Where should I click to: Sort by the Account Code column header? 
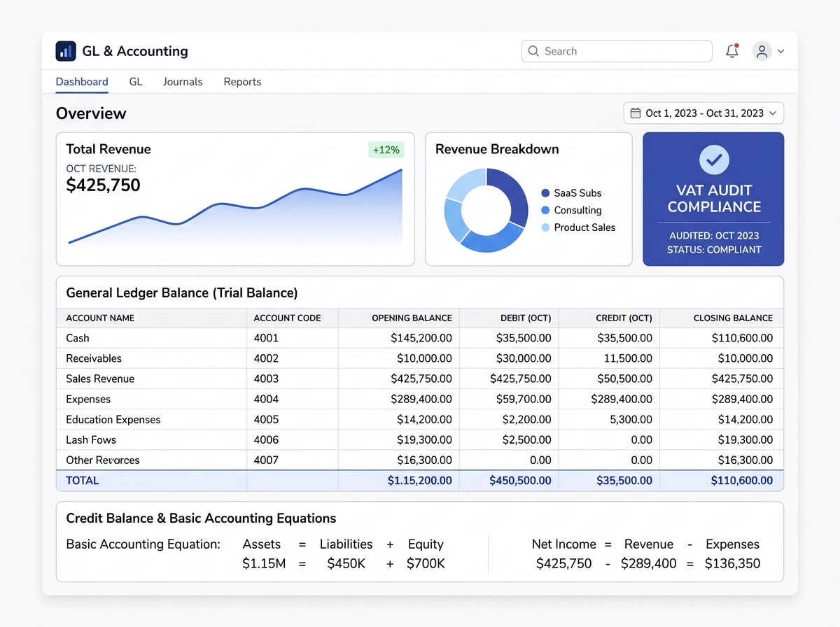tap(287, 318)
